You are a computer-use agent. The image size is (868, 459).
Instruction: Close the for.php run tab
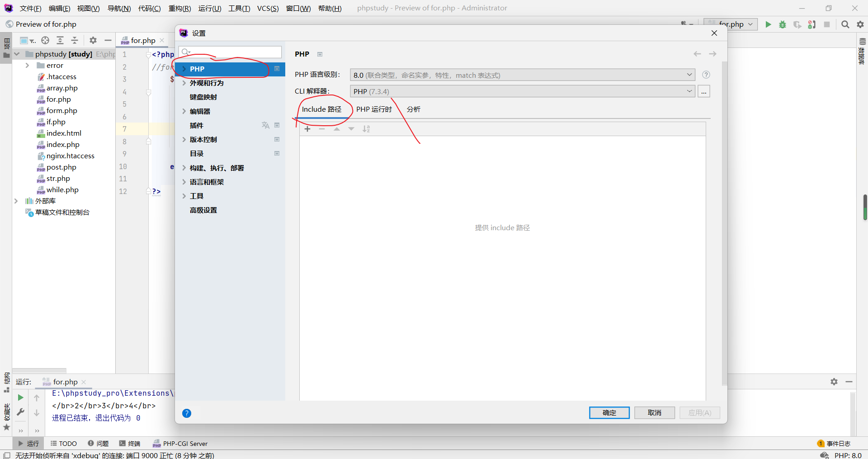pos(84,382)
